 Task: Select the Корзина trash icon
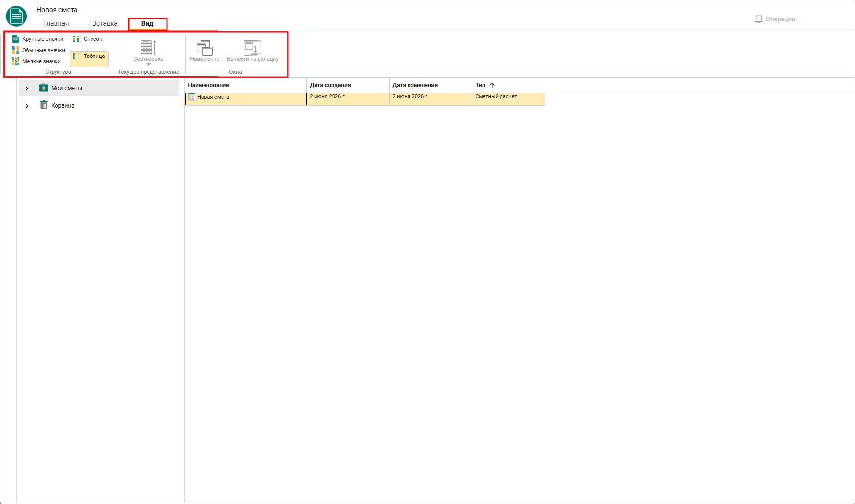click(x=44, y=105)
